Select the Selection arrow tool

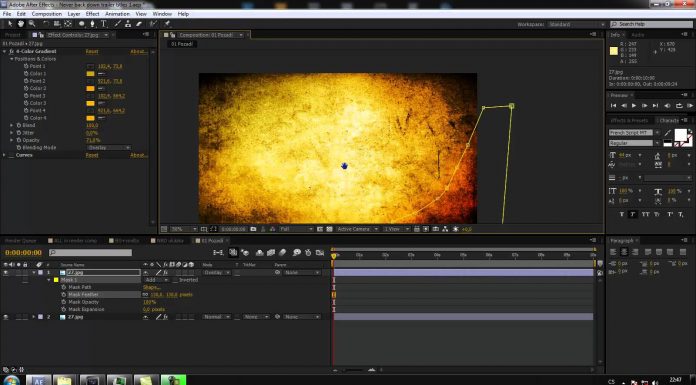[10, 24]
